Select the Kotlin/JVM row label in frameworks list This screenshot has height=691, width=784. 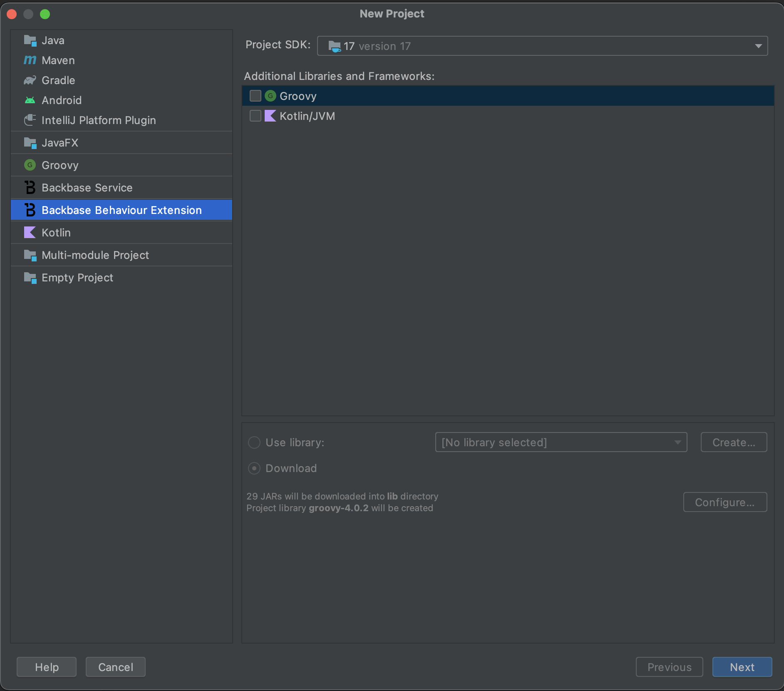tap(307, 116)
